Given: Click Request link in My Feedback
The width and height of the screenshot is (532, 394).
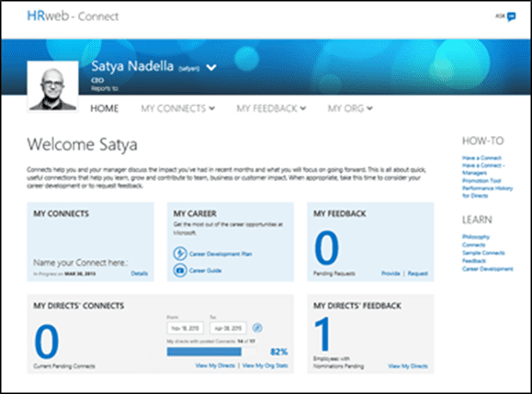Looking at the screenshot, I should (418, 274).
